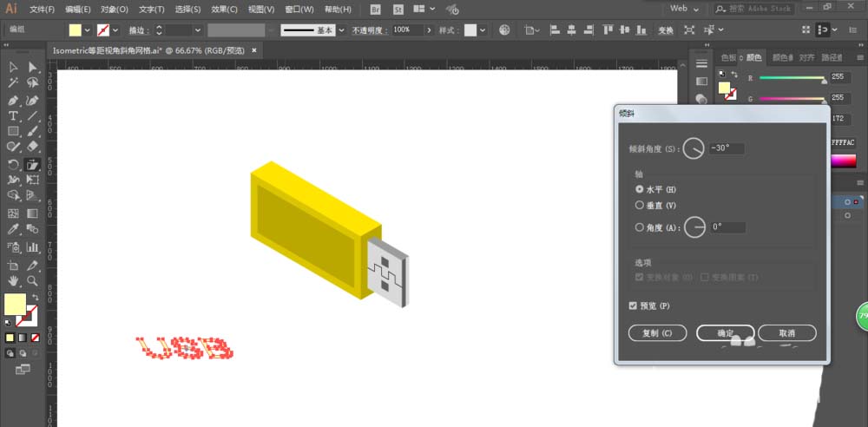Select the Eyedropper tool
The image size is (868, 427).
click(13, 230)
